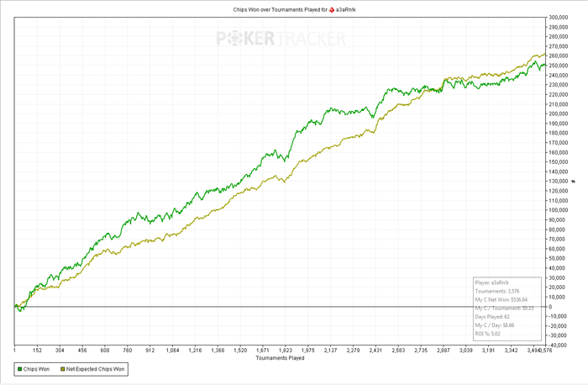
Task: Click the 'Player: a3aRnlk' line in info box
Action: [492, 282]
